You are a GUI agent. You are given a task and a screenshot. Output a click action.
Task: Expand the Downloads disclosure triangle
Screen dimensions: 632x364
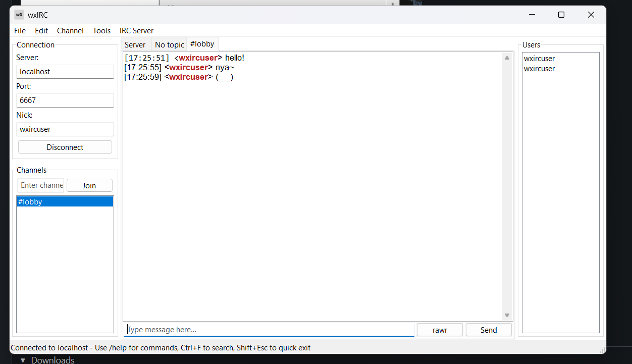point(23,360)
